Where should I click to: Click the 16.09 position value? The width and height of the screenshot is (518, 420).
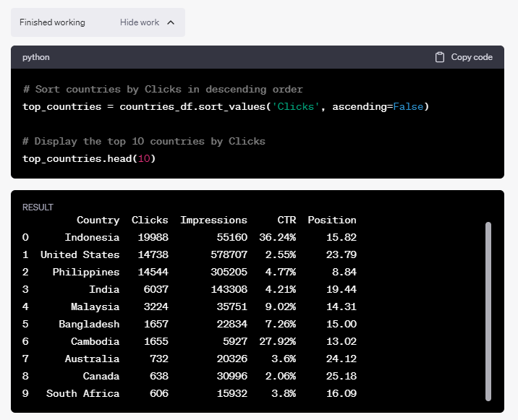click(x=341, y=393)
